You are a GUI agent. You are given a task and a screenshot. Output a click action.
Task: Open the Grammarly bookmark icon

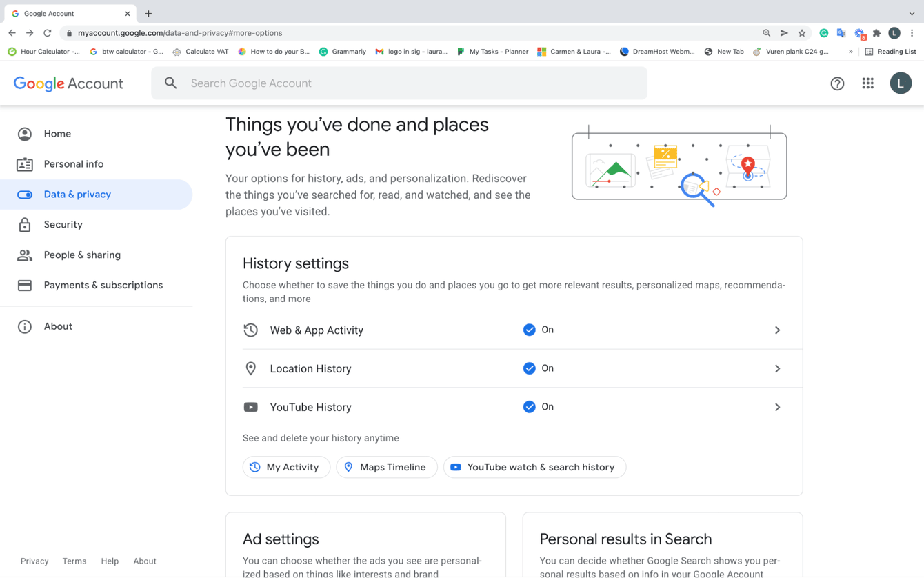point(323,51)
